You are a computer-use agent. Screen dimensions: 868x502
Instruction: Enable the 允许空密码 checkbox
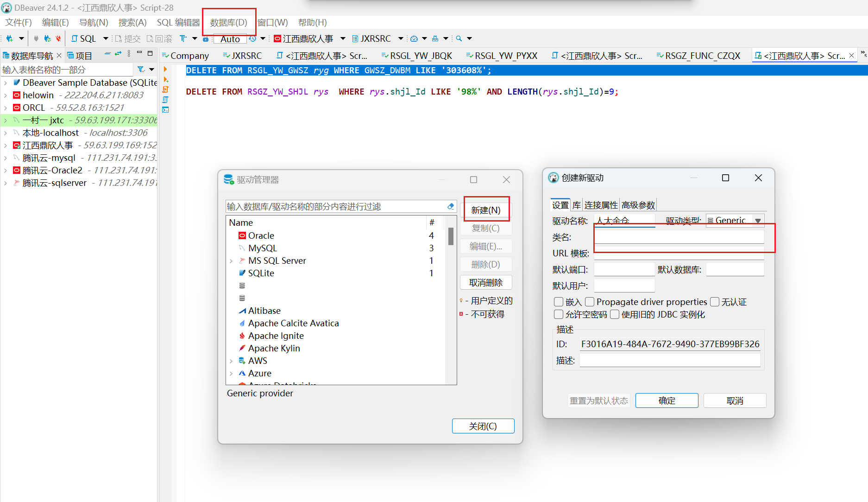[x=559, y=314]
